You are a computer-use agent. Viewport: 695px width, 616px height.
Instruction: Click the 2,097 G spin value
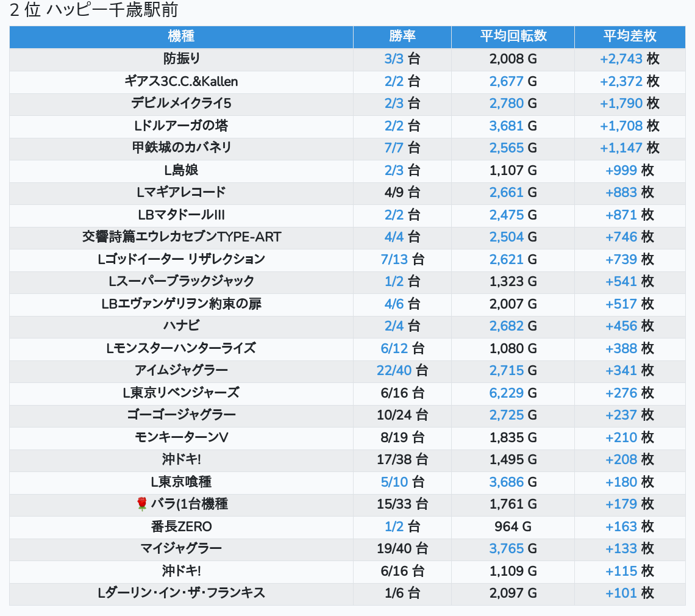pyautogui.click(x=513, y=593)
